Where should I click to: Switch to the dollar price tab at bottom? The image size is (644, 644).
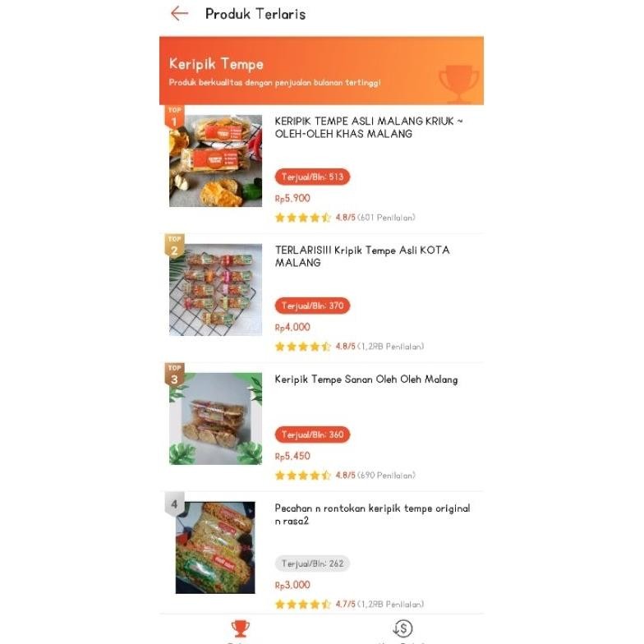[x=402, y=629]
